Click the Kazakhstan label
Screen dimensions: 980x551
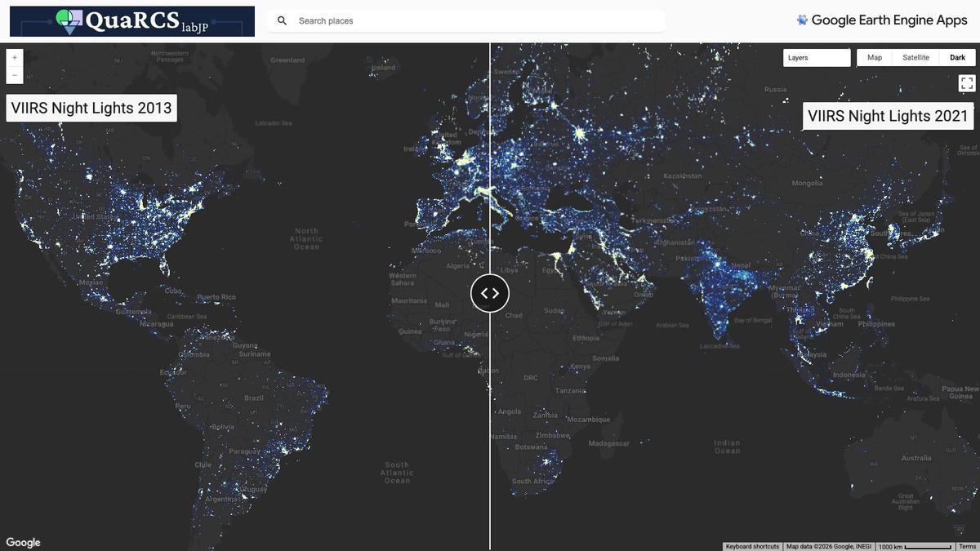tap(683, 176)
